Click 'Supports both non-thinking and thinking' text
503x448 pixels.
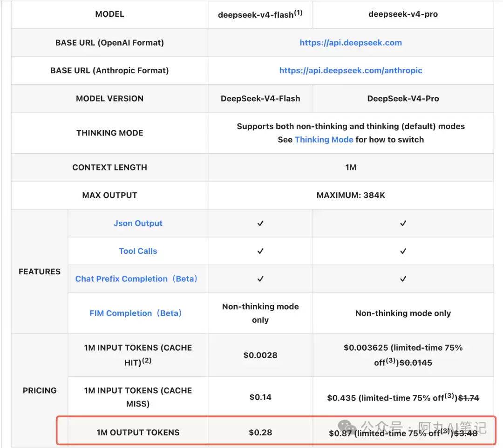click(x=351, y=126)
